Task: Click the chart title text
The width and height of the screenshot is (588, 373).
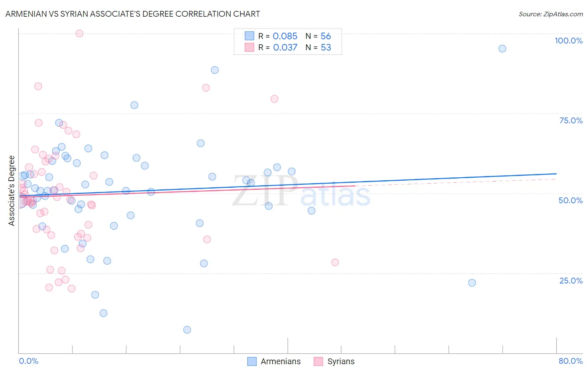Action: tap(133, 14)
